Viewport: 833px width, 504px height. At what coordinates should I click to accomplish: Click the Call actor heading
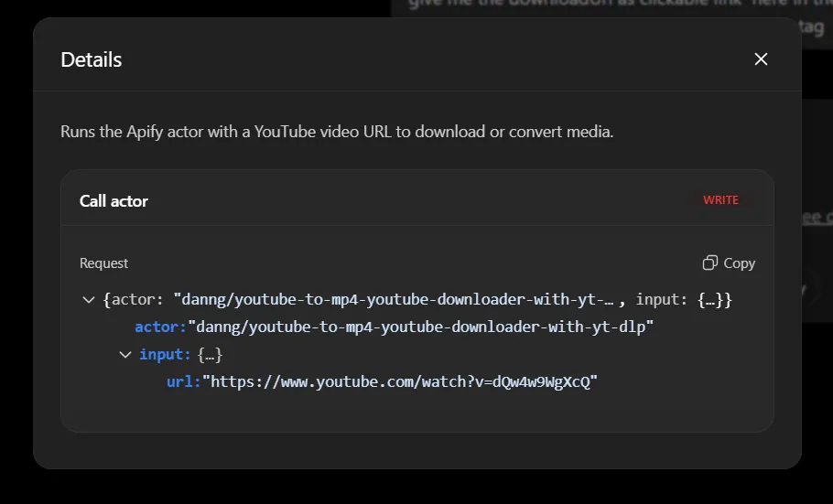click(114, 200)
